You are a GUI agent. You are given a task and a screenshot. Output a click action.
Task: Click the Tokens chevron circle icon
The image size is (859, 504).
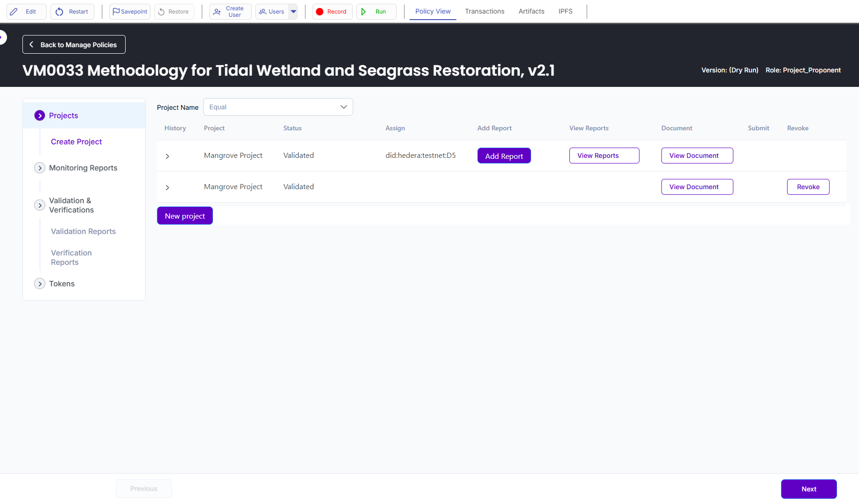coord(40,284)
